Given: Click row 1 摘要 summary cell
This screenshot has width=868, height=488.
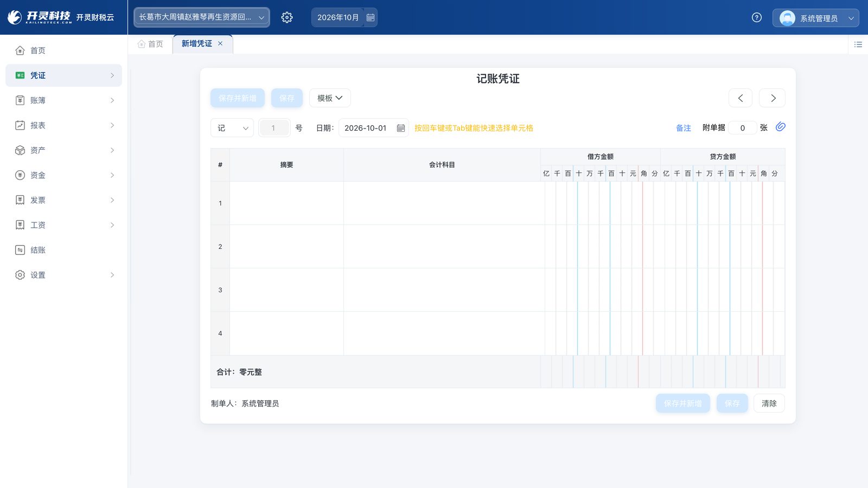Looking at the screenshot, I should point(286,203).
